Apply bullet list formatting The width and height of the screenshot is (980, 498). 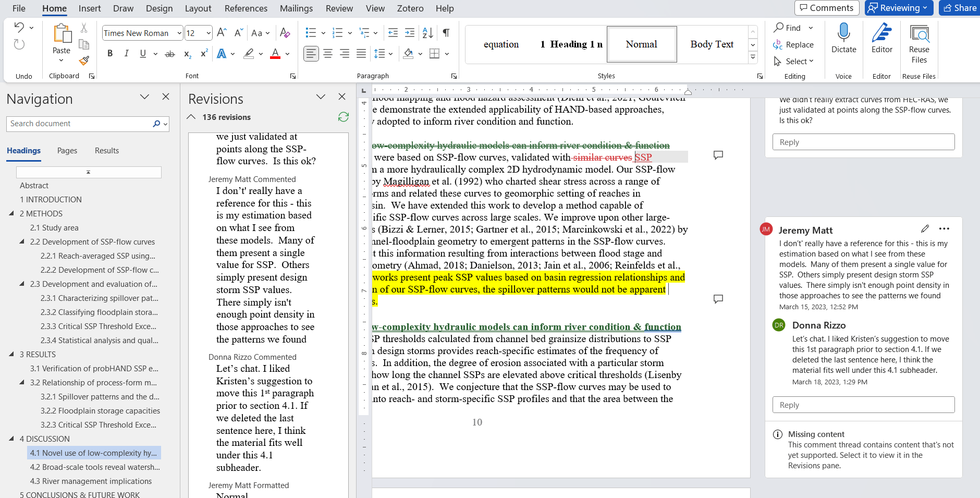pos(311,33)
